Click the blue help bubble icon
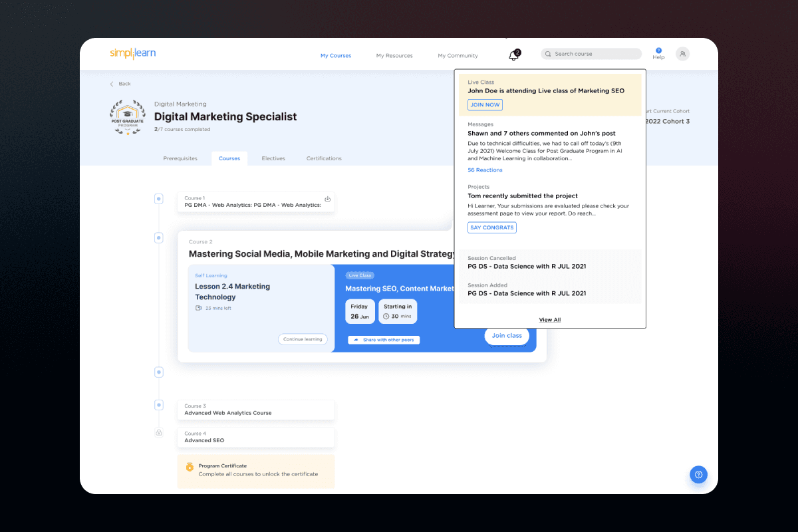Screen dimensions: 798x532 click(698, 474)
